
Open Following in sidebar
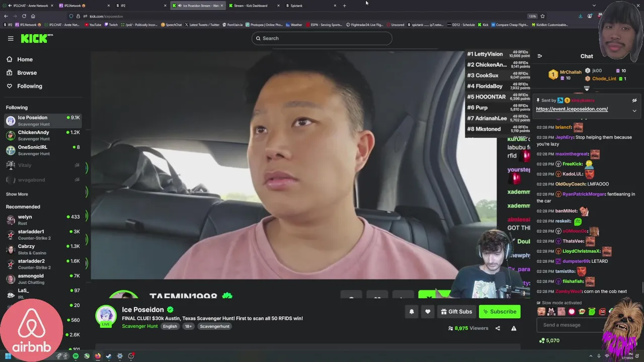(30, 86)
